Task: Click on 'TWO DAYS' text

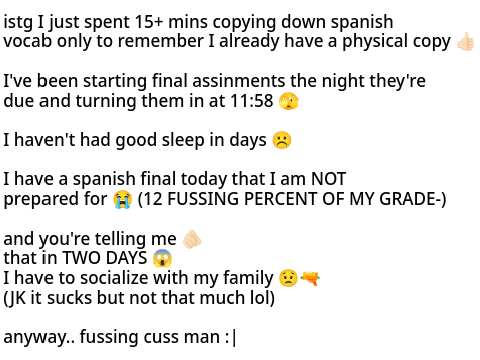Action: pyautogui.click(x=105, y=258)
